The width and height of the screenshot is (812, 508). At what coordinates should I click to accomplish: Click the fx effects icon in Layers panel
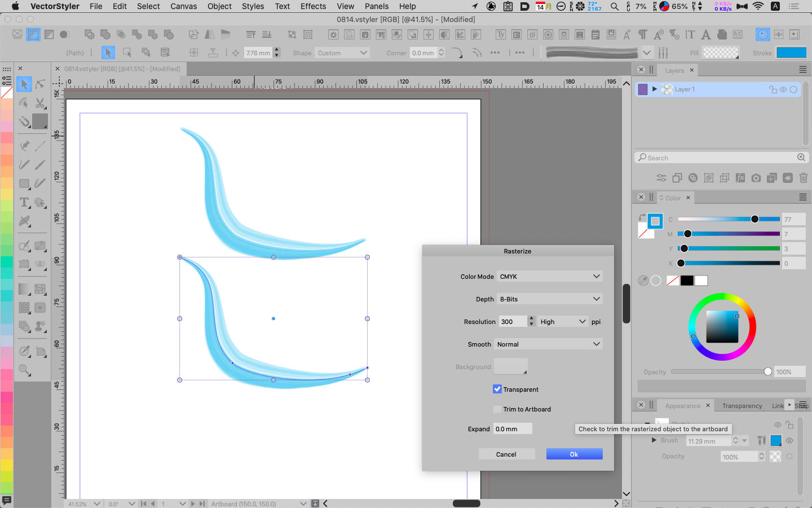point(740,178)
